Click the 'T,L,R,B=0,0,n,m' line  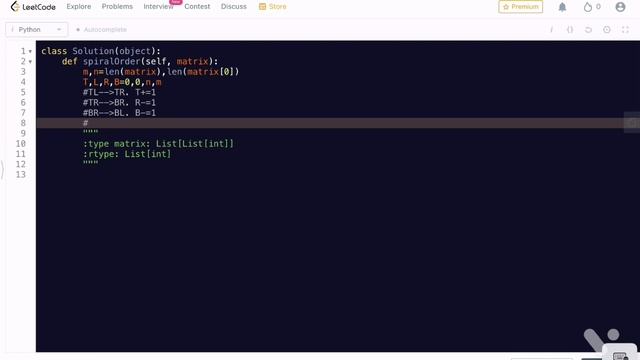click(x=122, y=82)
